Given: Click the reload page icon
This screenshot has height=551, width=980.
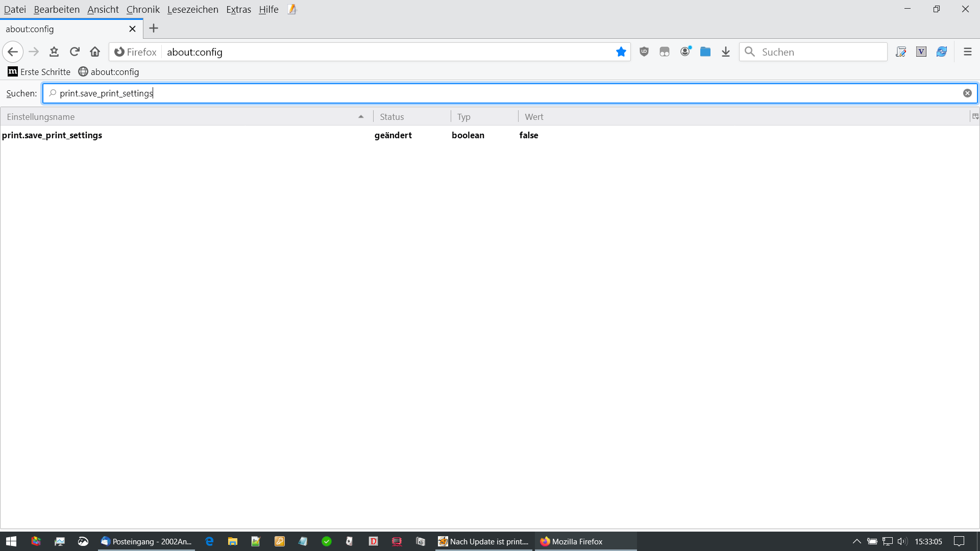Looking at the screenshot, I should (75, 52).
